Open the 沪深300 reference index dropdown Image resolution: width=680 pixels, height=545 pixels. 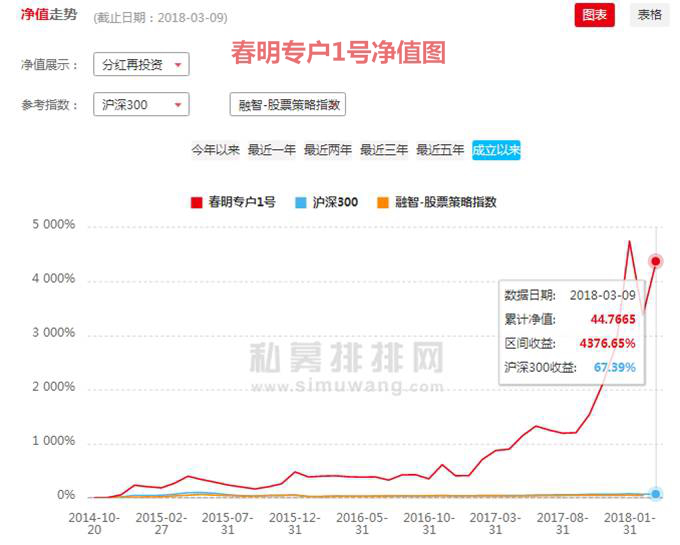(141, 104)
